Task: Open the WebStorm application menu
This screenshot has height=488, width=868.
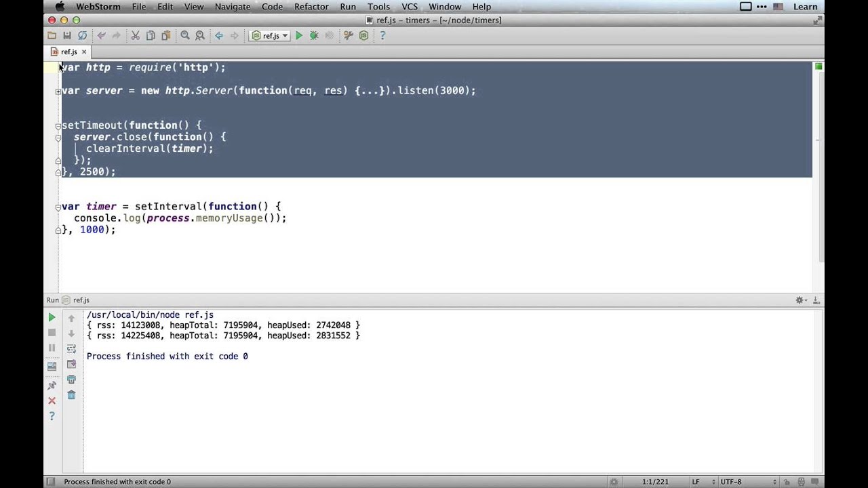Action: [98, 7]
